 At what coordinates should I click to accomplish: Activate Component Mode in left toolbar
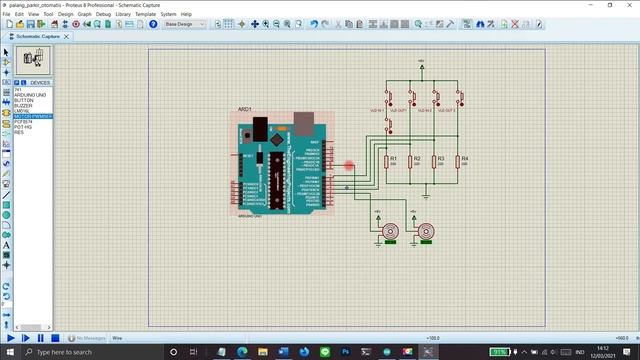tap(6, 62)
